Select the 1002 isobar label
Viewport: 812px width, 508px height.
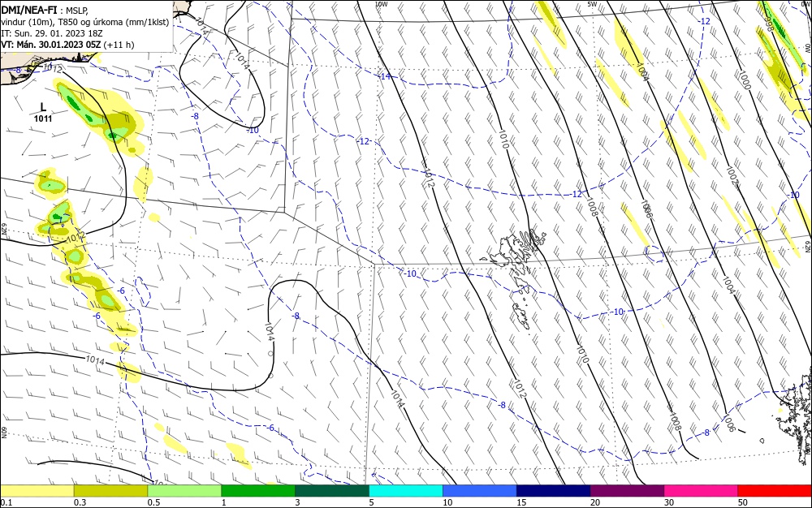click(732, 176)
